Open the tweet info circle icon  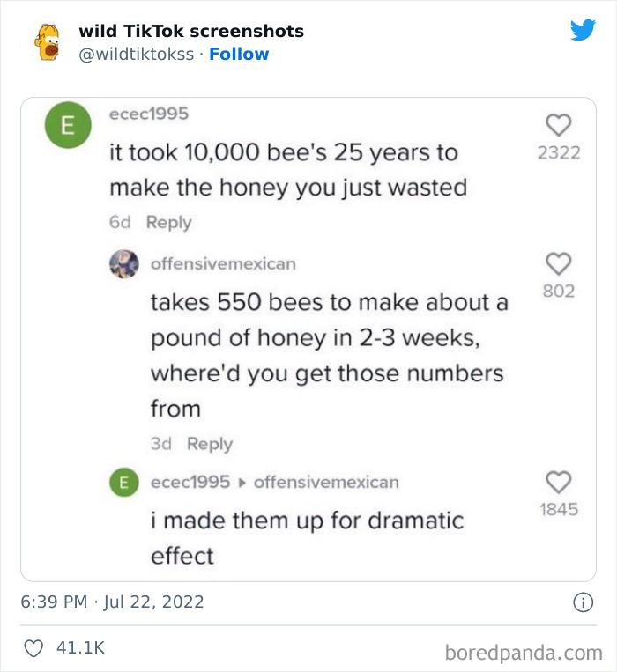(x=582, y=602)
